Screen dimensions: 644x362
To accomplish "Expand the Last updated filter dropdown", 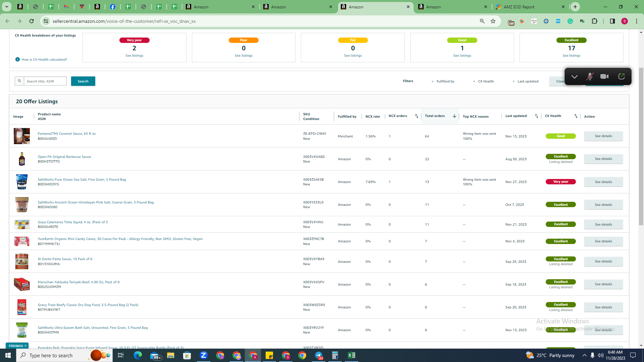I will [x=525, y=81].
